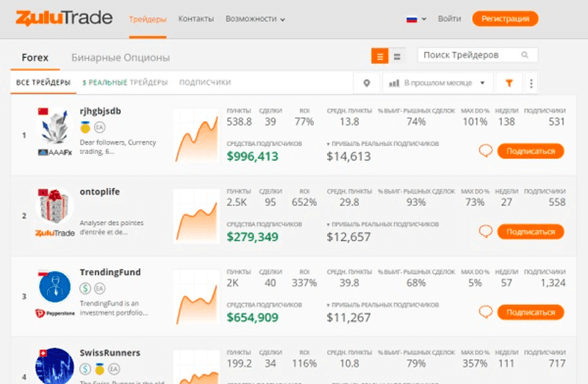Open the Russian flag language selector
Image resolution: width=588 pixels, height=384 pixels.
(x=416, y=19)
